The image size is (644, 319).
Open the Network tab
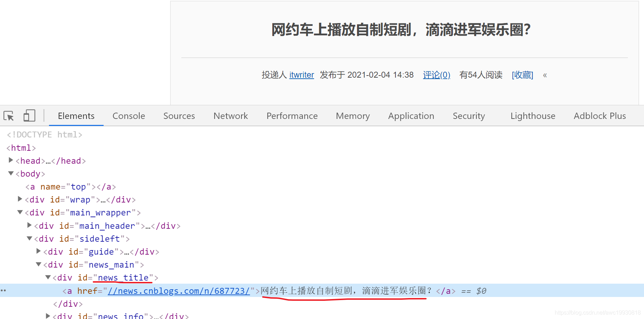[x=230, y=116]
